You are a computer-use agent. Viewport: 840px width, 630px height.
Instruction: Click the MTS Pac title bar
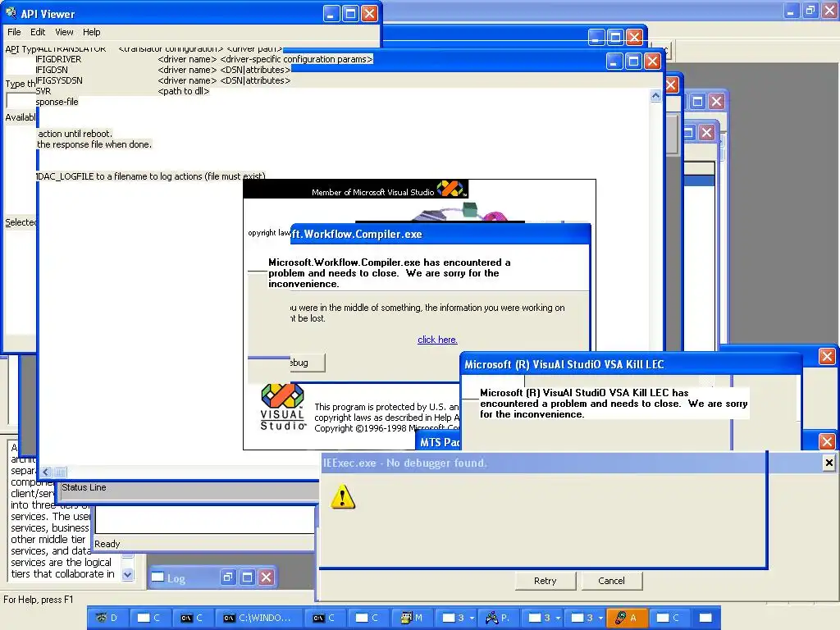[x=438, y=442]
